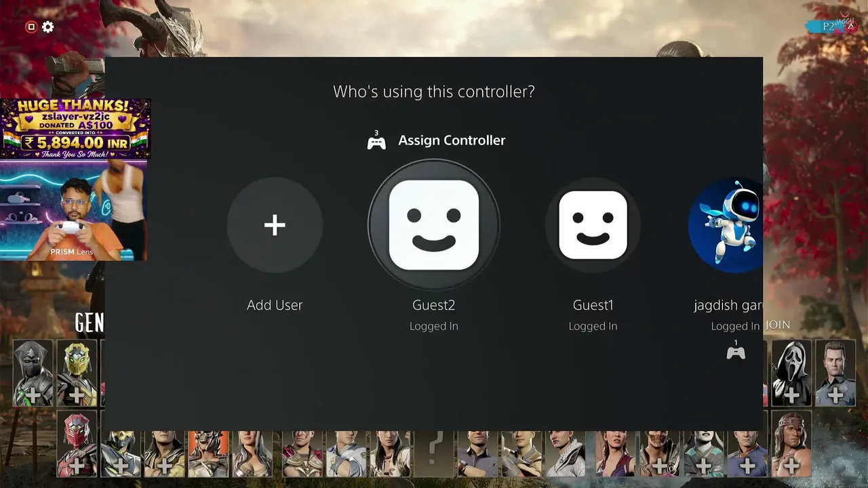Click the Add User label
Viewport: 868px width, 488px height.
(x=275, y=305)
